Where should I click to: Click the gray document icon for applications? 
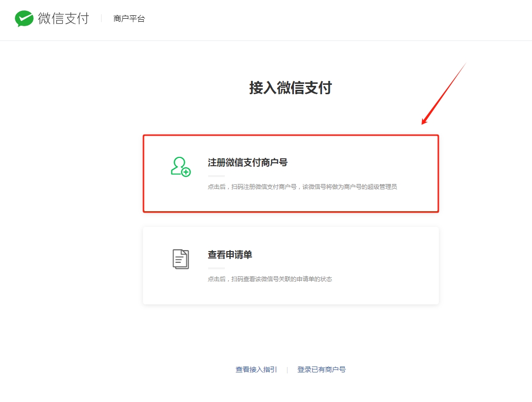point(180,259)
